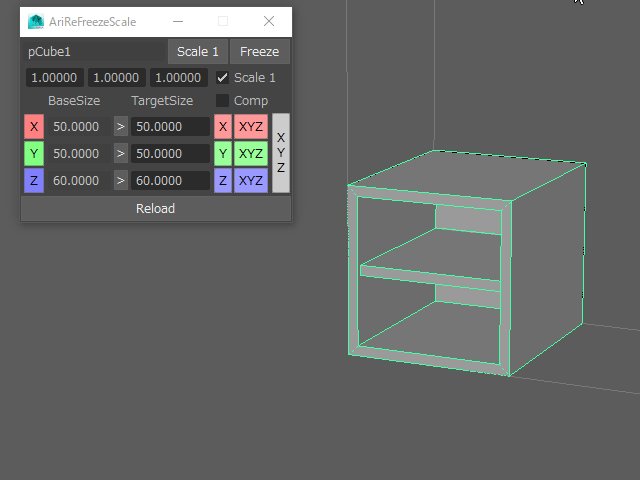
Task: Click the blue XYZ button
Action: (x=251, y=180)
